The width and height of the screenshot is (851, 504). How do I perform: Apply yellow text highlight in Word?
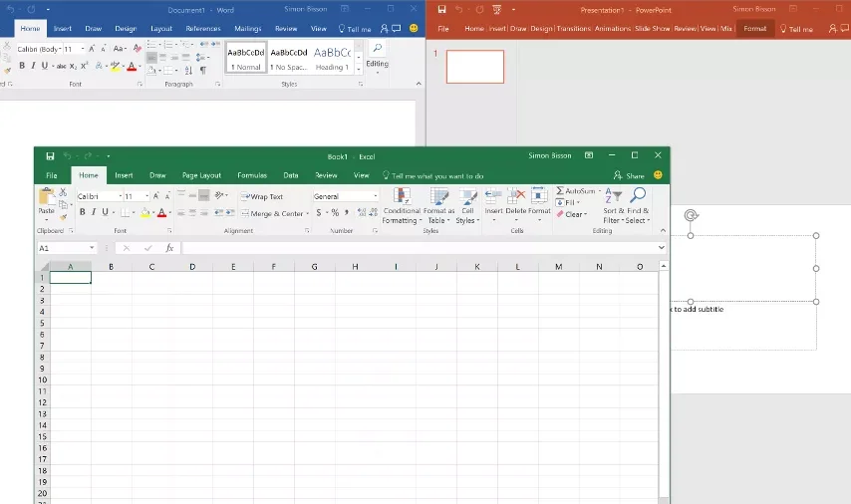115,66
